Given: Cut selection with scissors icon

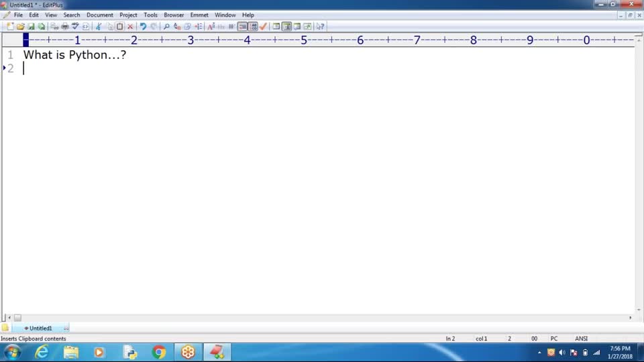Looking at the screenshot, I should coord(99,27).
